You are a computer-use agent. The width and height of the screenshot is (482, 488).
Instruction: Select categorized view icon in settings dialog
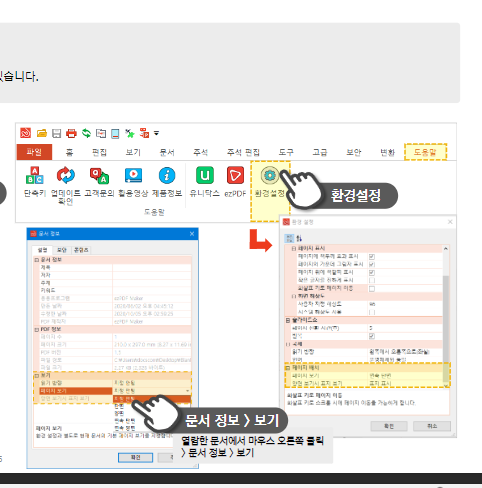pyautogui.click(x=289, y=238)
